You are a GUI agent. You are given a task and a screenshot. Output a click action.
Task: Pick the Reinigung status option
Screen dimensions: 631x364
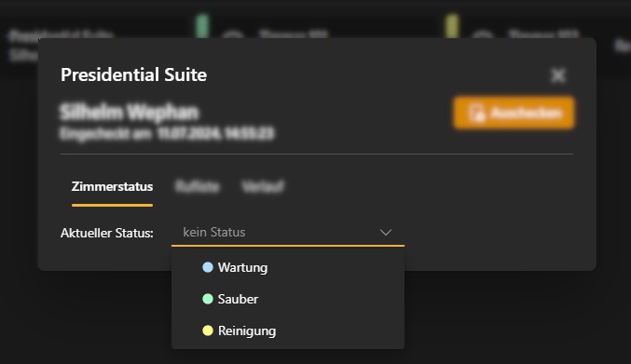point(288,331)
